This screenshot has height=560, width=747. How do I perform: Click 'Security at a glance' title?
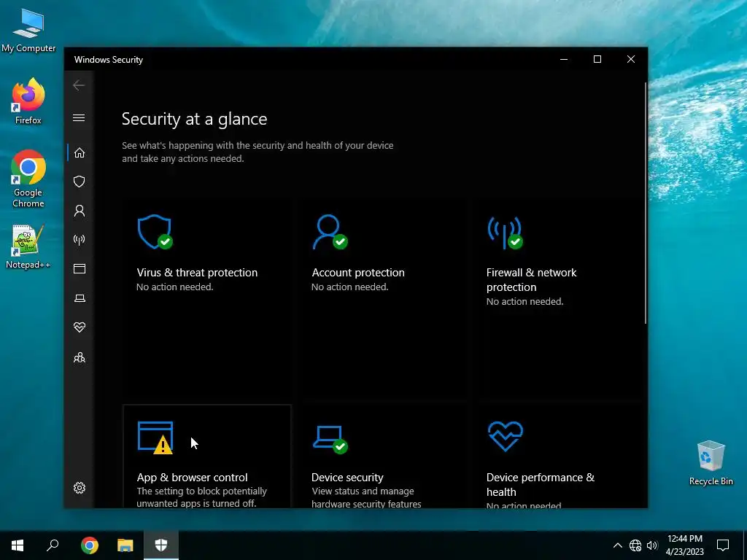click(x=194, y=119)
